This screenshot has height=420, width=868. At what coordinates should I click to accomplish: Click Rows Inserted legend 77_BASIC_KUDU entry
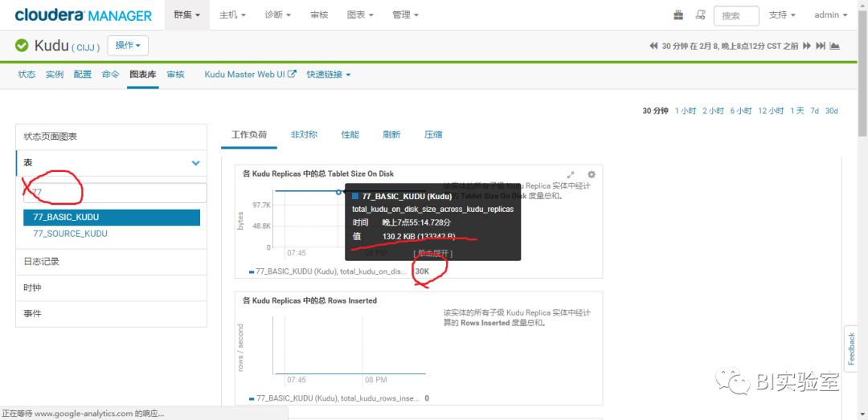pyautogui.click(x=339, y=398)
